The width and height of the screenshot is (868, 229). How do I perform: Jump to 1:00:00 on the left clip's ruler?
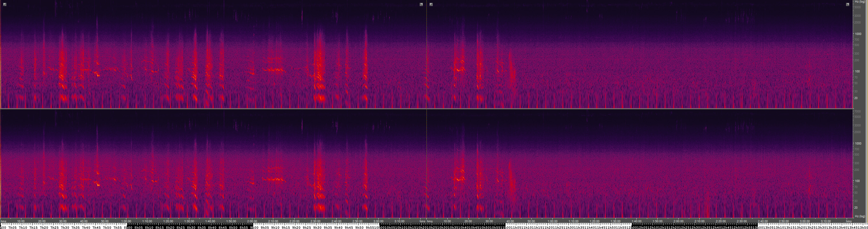[126, 221]
